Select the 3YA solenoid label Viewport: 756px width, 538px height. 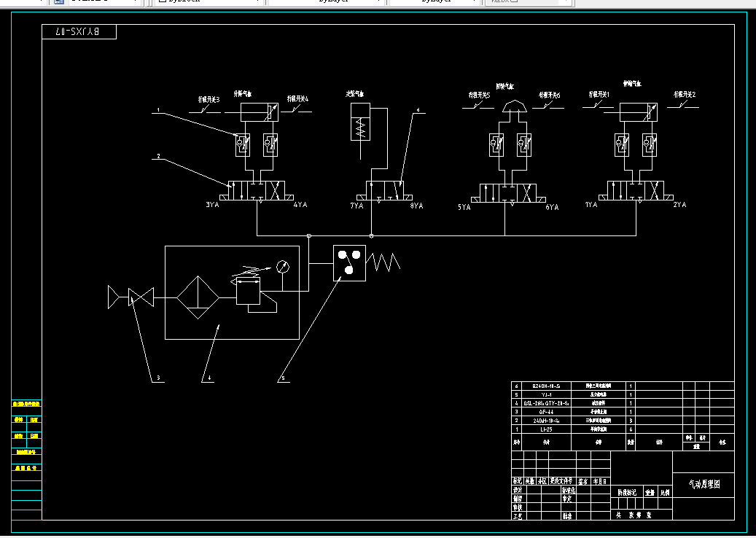click(x=213, y=204)
